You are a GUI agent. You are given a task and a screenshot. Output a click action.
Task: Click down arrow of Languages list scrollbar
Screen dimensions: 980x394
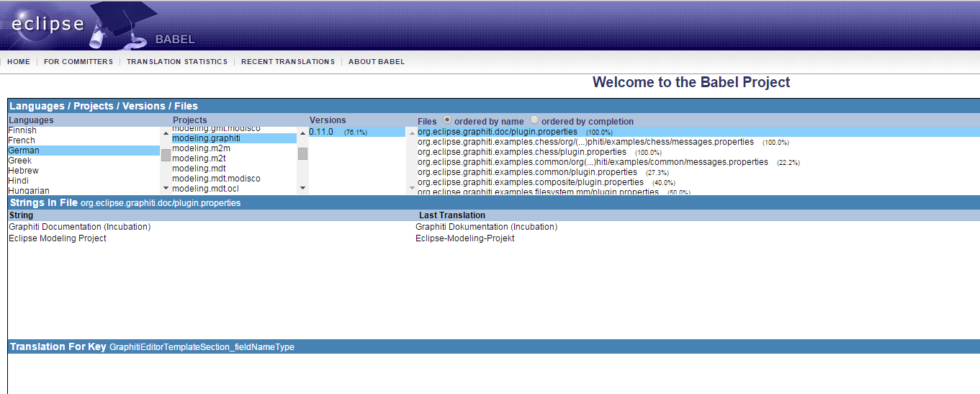click(x=166, y=188)
